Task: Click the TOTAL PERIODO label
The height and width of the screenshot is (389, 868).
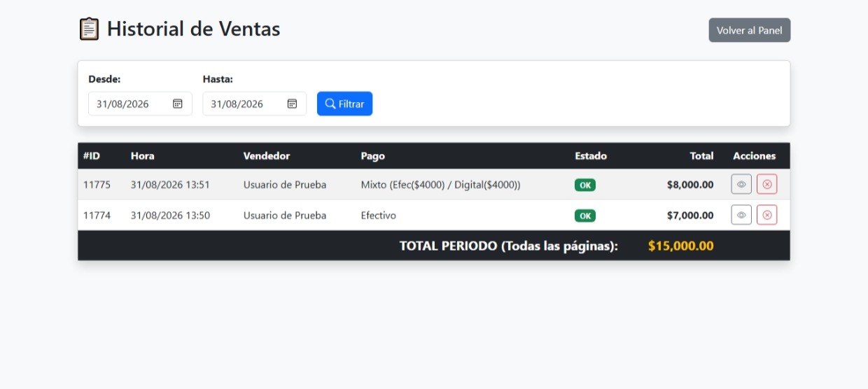Action: [x=509, y=246]
